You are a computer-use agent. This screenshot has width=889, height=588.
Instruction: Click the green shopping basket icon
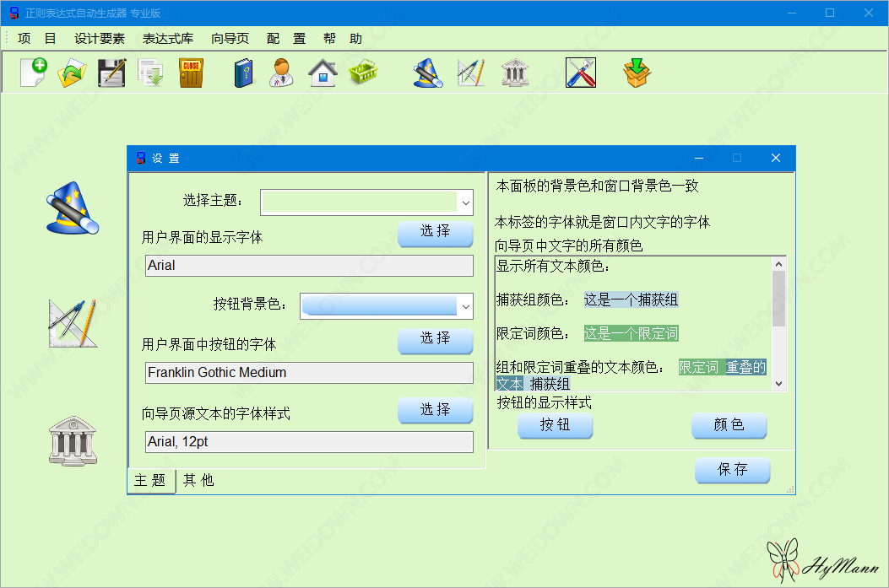click(363, 73)
